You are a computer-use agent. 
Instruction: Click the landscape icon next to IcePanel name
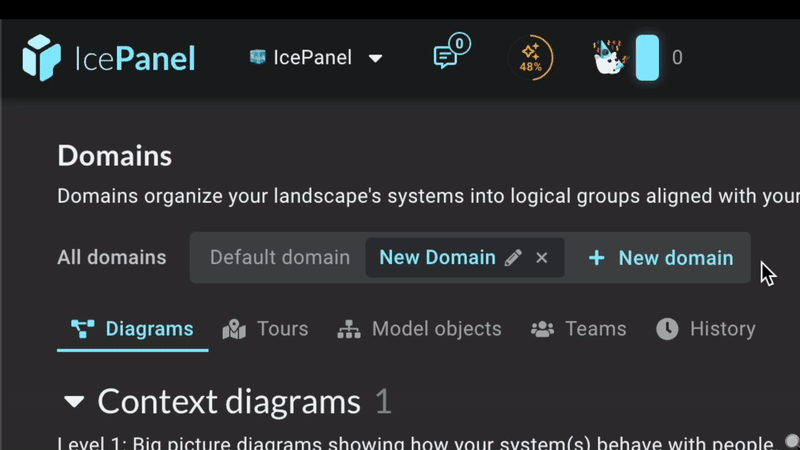tap(258, 57)
